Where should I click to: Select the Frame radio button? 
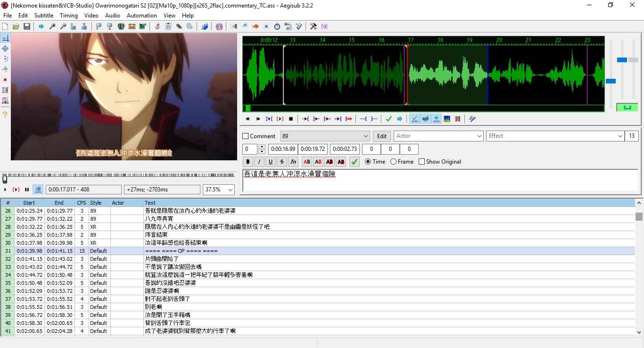pyautogui.click(x=393, y=162)
